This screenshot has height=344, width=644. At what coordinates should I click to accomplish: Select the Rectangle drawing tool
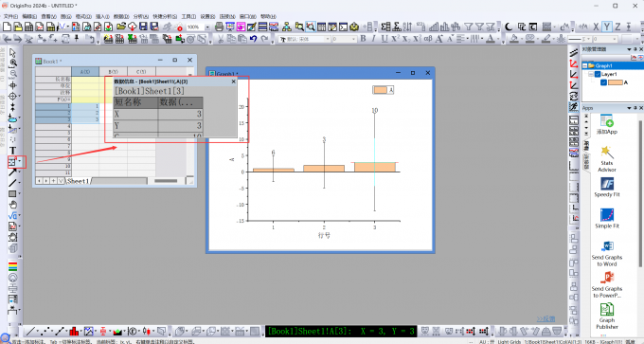12,194
